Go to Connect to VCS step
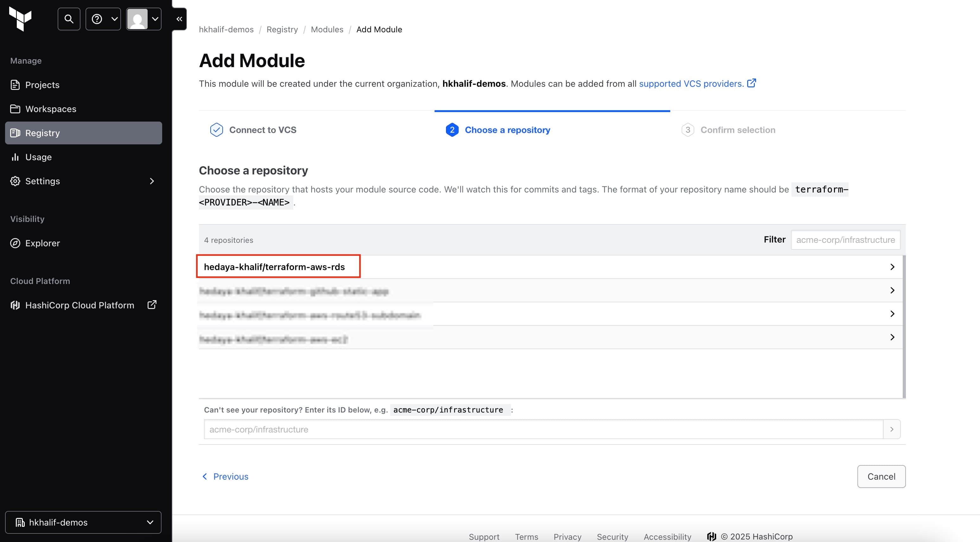 (263, 130)
